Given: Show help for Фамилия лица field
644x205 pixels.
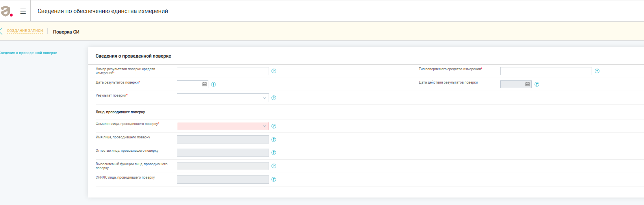Looking at the screenshot, I should [274, 126].
